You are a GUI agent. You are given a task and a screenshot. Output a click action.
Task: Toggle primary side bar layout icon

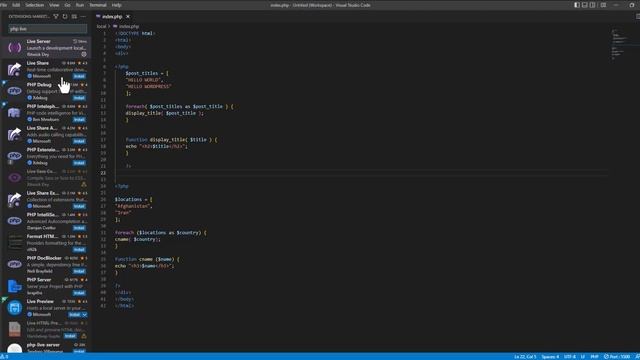(x=577, y=5)
